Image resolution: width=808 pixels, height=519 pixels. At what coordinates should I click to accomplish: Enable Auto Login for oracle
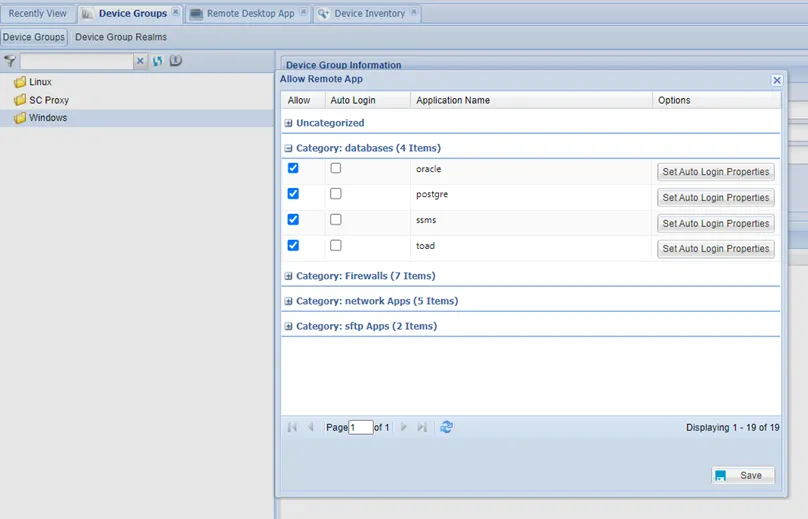pyautogui.click(x=335, y=168)
